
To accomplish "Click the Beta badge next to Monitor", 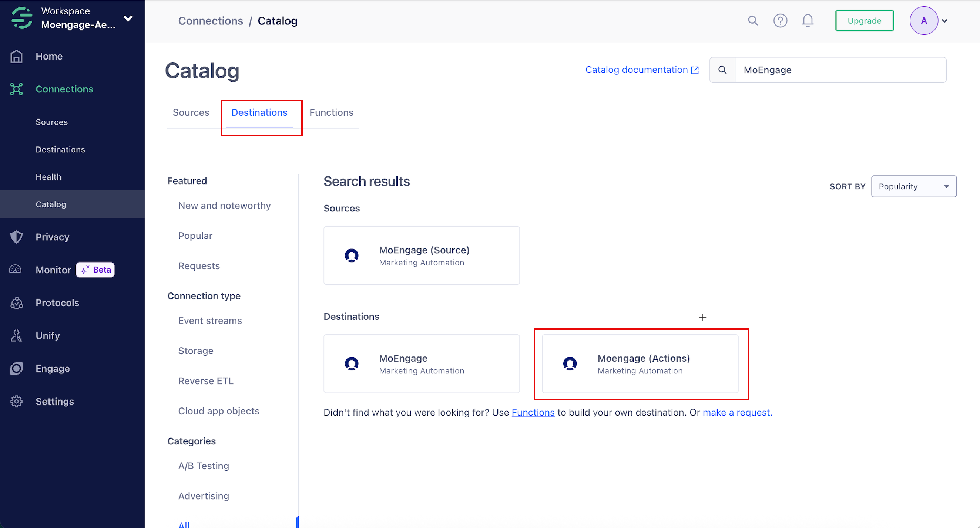I will pyautogui.click(x=95, y=270).
